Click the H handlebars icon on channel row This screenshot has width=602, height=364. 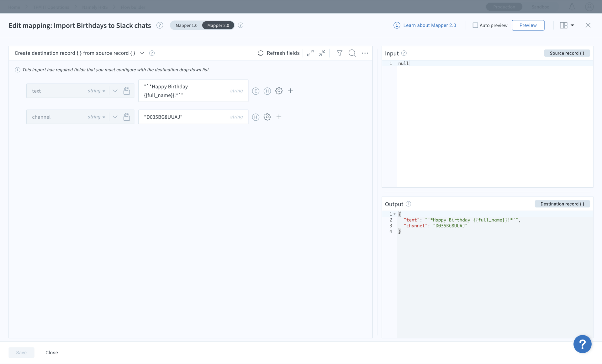(x=256, y=117)
